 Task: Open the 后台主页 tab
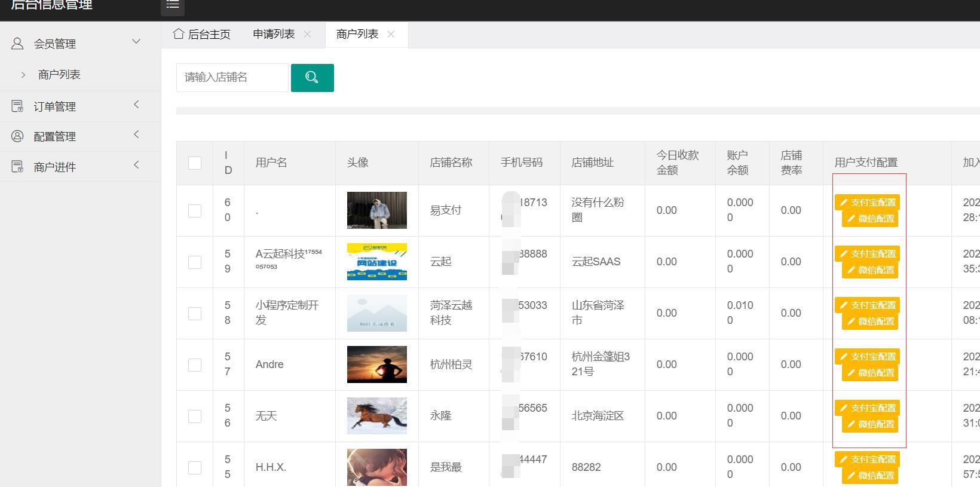(x=202, y=35)
